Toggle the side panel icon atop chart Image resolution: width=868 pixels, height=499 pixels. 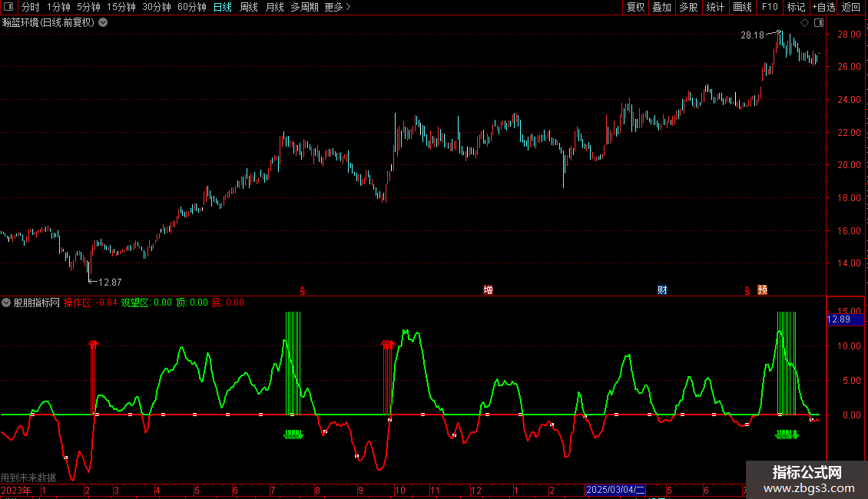(x=819, y=23)
